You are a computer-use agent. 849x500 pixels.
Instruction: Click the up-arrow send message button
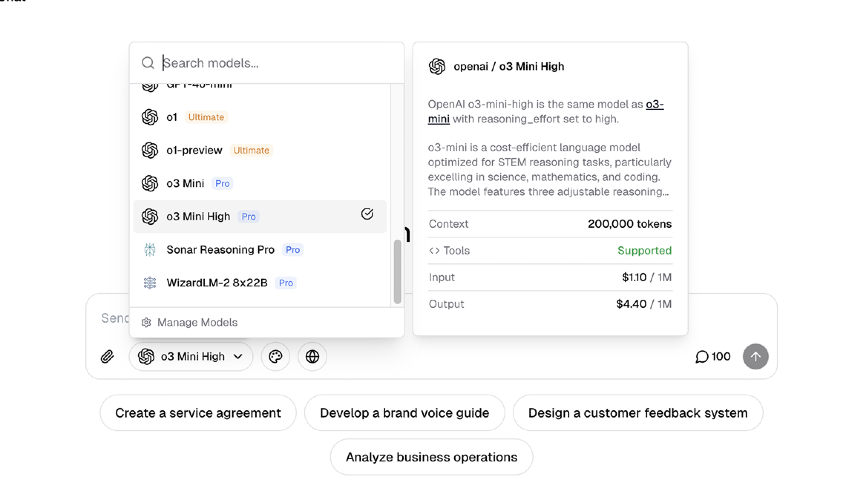point(755,356)
